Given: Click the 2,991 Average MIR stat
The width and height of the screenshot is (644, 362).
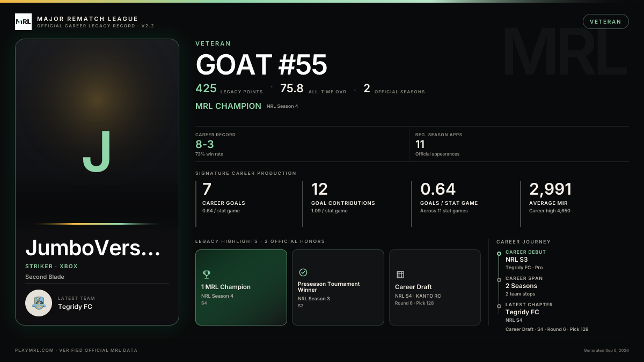Looking at the screenshot, I should coord(551,189).
